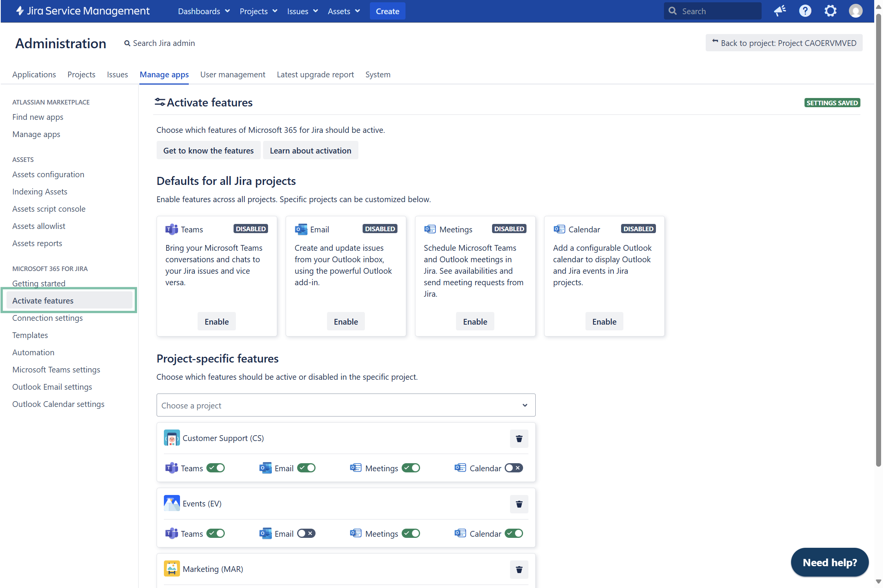883x588 pixels.
Task: Toggle Calendar for Customer Support project
Action: (513, 468)
